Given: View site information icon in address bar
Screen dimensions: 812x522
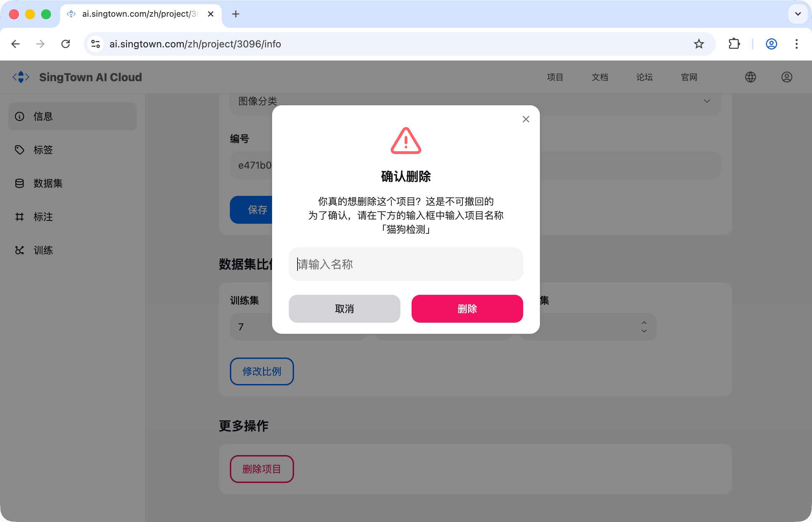Looking at the screenshot, I should 96,44.
